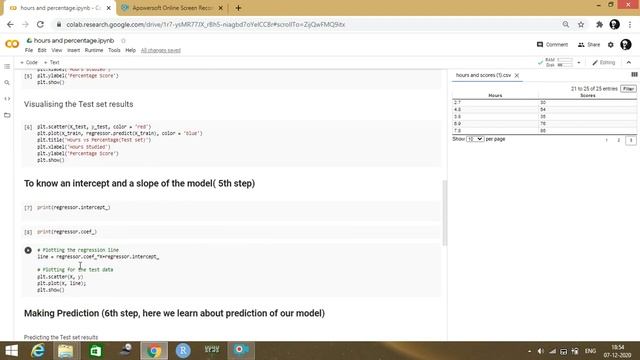Open Internet Explorer from taskbar
640x360 pixels.
pyautogui.click(x=38, y=351)
